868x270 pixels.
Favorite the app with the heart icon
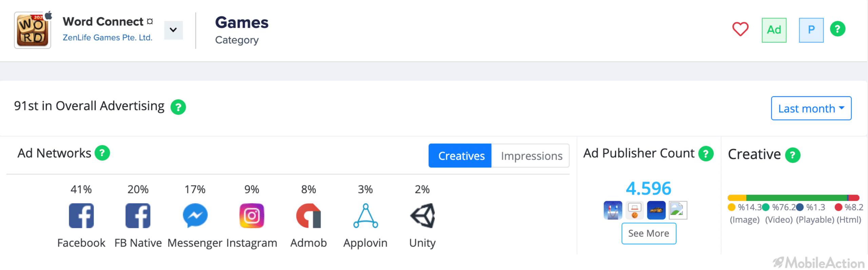[740, 29]
